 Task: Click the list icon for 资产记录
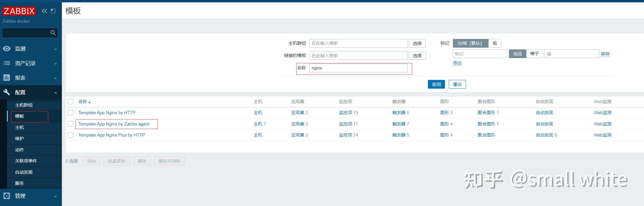pyautogui.click(x=7, y=63)
